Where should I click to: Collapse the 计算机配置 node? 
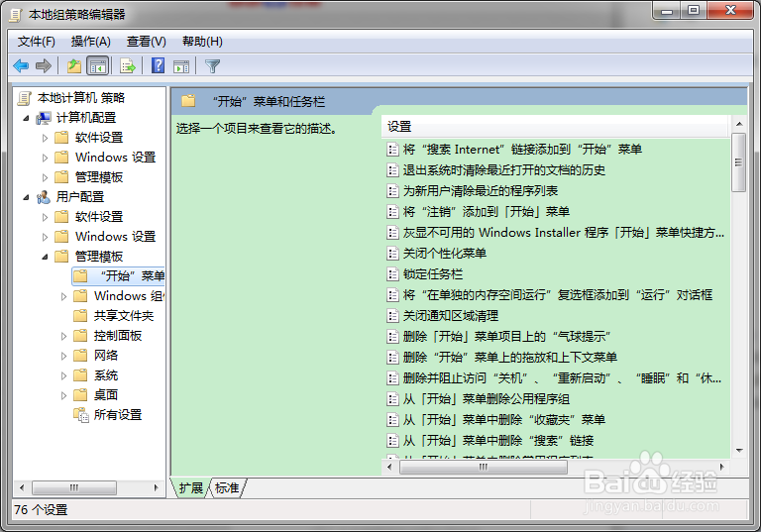(x=26, y=118)
